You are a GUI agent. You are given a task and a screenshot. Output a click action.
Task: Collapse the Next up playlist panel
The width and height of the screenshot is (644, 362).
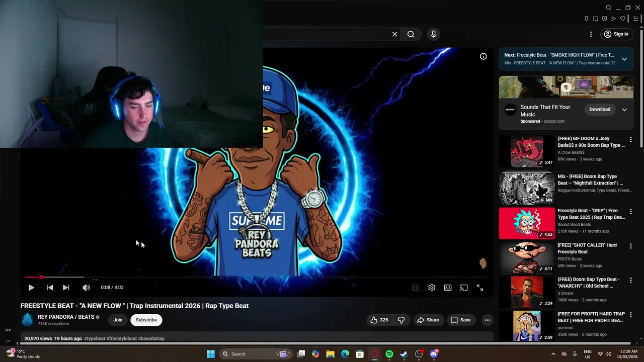click(x=624, y=59)
